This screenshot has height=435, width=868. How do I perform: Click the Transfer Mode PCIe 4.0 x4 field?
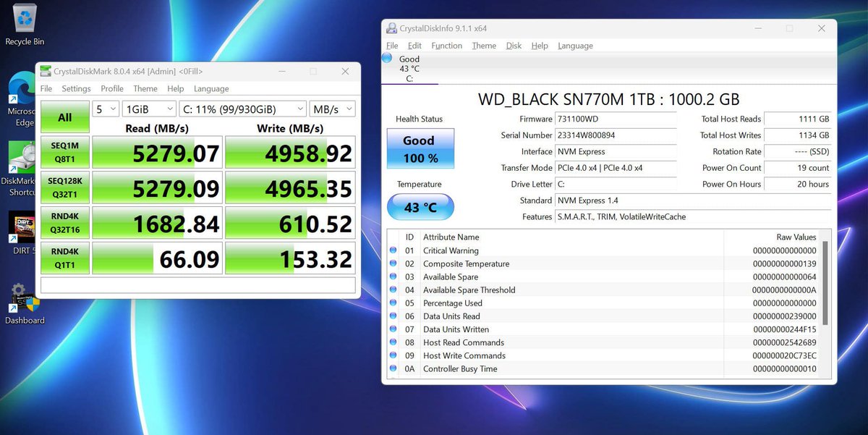click(616, 168)
